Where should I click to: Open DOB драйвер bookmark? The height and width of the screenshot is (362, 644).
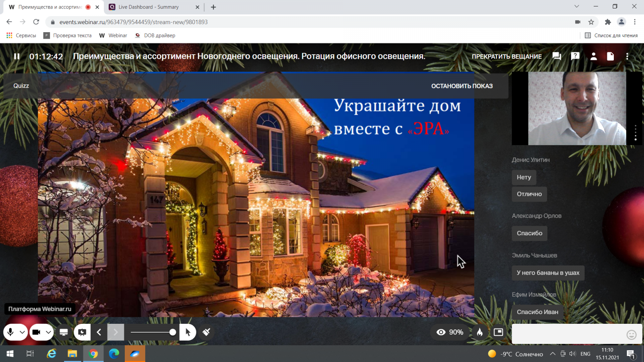click(x=155, y=35)
